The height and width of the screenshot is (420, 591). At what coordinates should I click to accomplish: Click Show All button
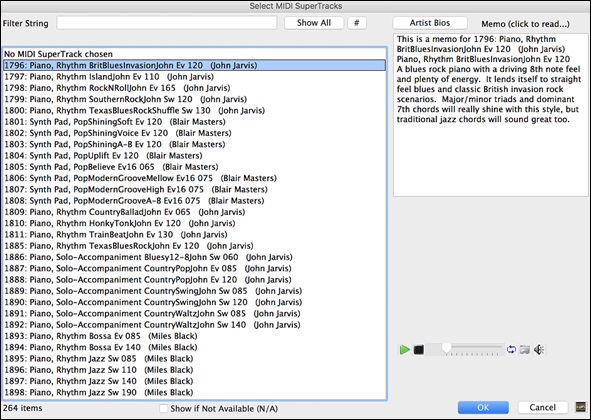pos(314,23)
